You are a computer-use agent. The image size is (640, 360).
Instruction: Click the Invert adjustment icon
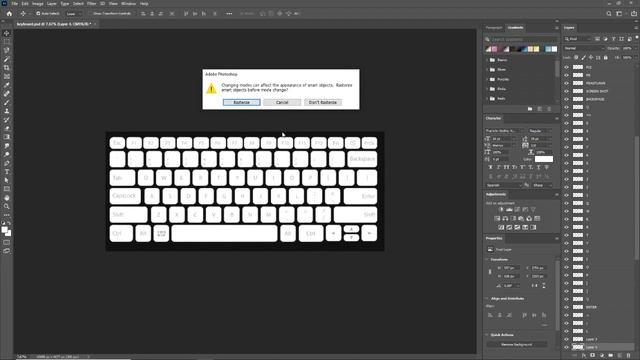[501, 227]
